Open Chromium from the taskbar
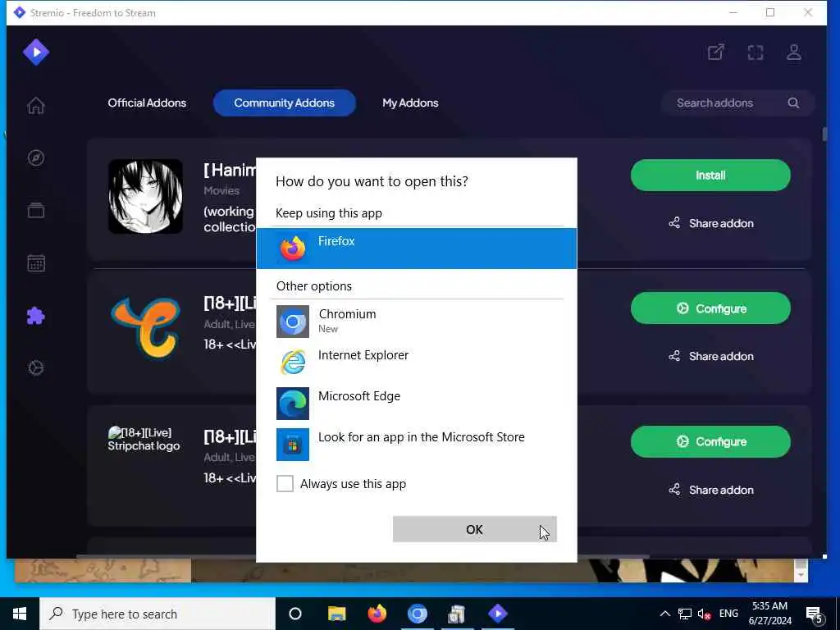Viewport: 840px width, 630px height. click(418, 614)
